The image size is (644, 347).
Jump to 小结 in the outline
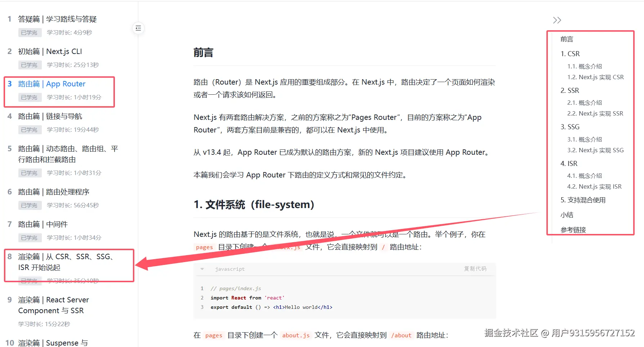coord(567,215)
